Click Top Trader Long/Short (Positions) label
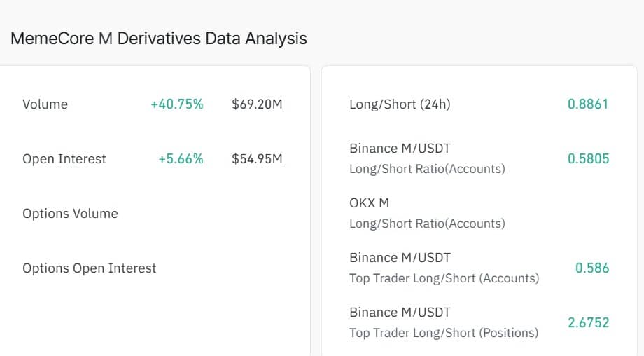Screen dimensions: 644x356 click(444, 333)
